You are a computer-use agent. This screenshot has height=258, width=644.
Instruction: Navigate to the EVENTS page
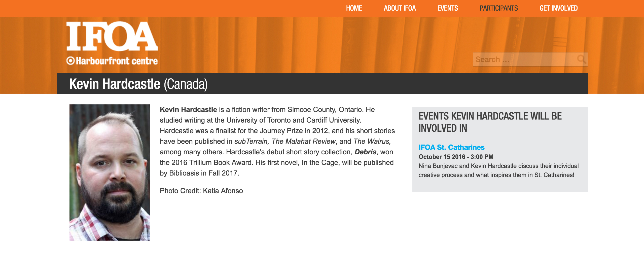(448, 8)
